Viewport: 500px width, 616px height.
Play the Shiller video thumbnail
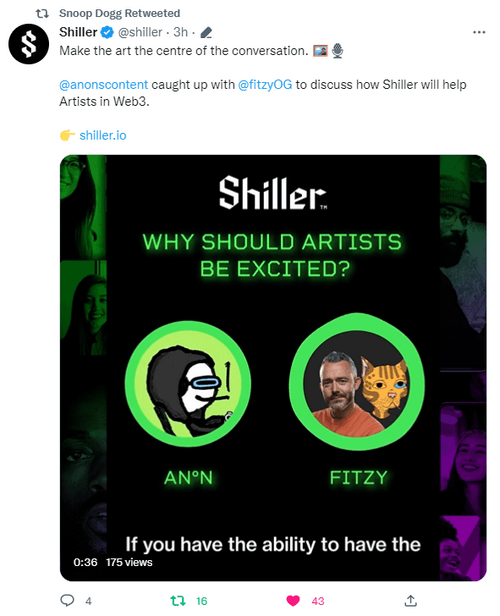click(x=273, y=368)
